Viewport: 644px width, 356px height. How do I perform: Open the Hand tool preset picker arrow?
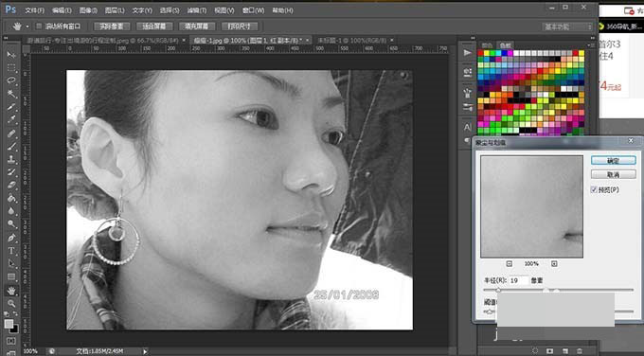27,27
